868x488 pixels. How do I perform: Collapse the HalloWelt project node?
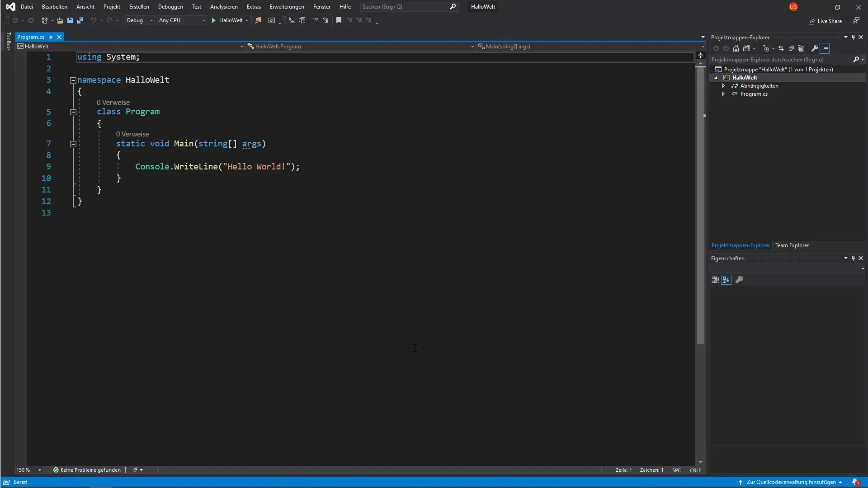coord(716,78)
